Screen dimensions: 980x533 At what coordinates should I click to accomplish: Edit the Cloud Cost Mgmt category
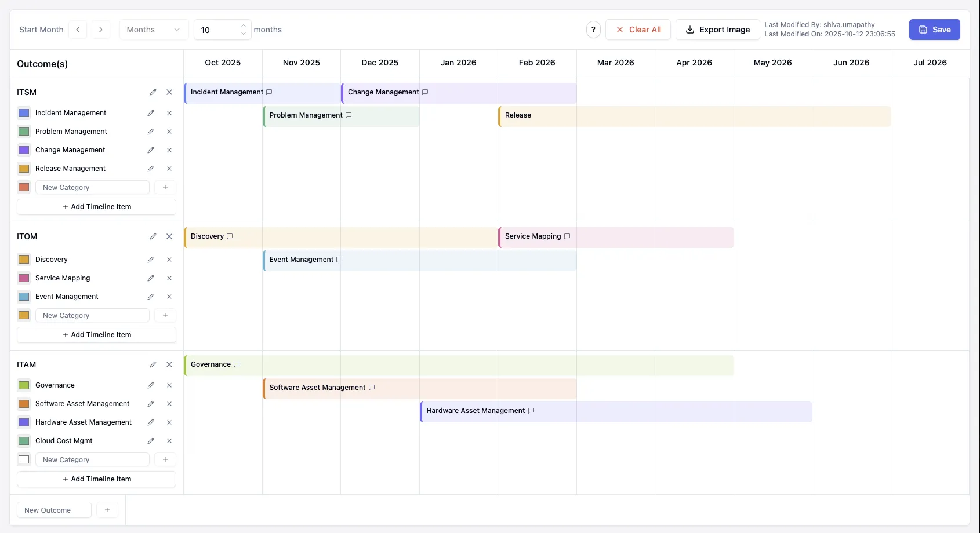pos(151,441)
